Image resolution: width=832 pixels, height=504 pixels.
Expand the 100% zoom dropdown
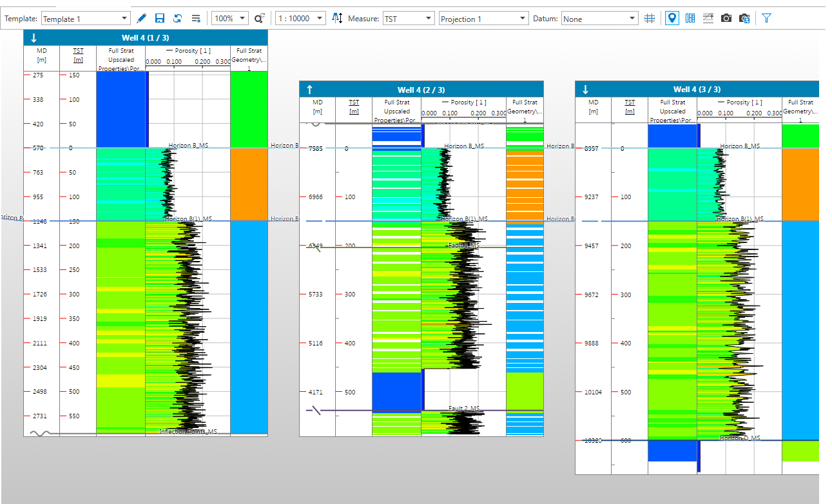(230, 19)
